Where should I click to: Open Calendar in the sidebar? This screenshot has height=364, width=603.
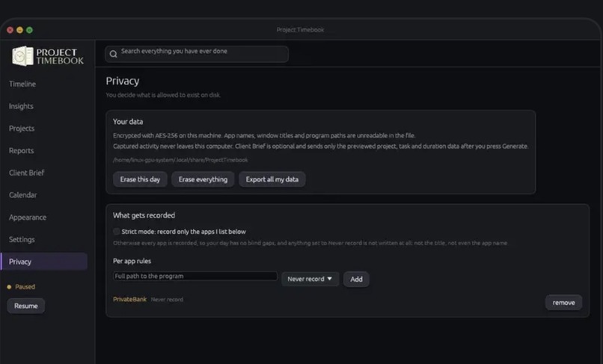click(x=22, y=195)
